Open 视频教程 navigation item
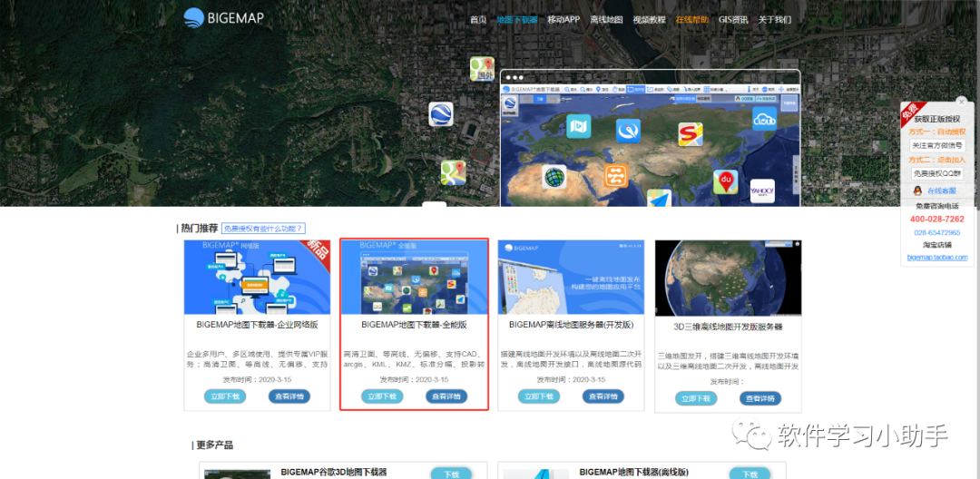This screenshot has height=479, width=980. click(650, 19)
